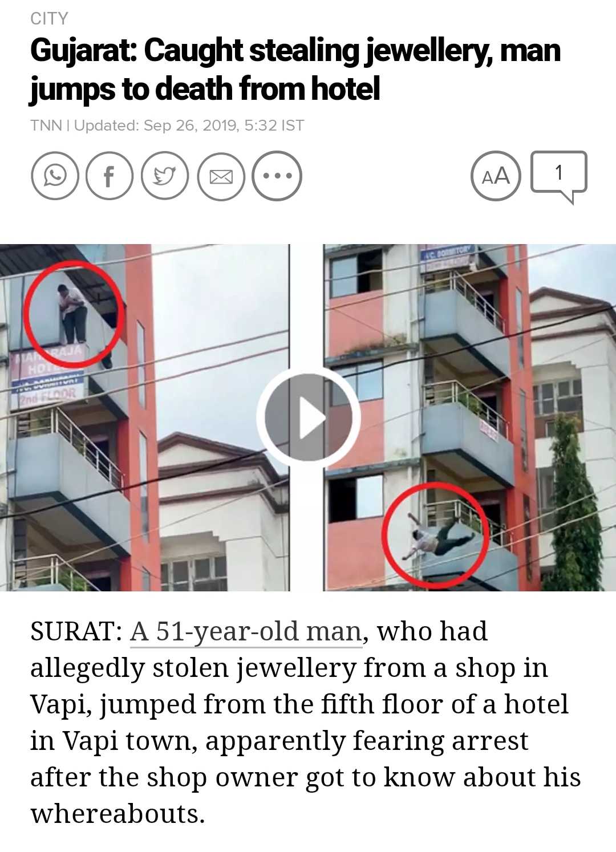The height and width of the screenshot is (852, 616).
Task: Share article via WhatsApp icon
Action: coord(54,176)
